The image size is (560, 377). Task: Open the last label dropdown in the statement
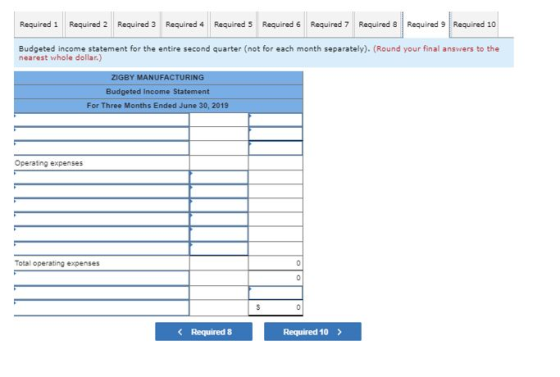pyautogui.click(x=101, y=308)
